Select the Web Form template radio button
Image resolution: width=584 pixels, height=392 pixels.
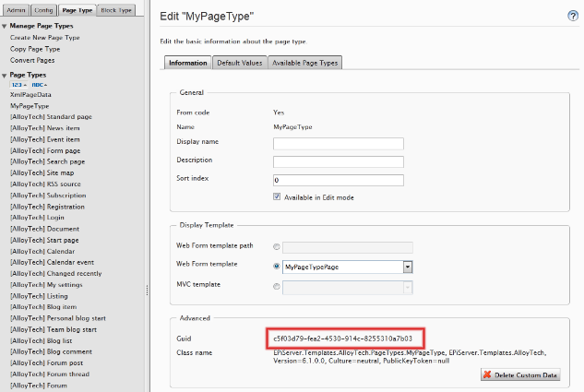[x=277, y=266]
